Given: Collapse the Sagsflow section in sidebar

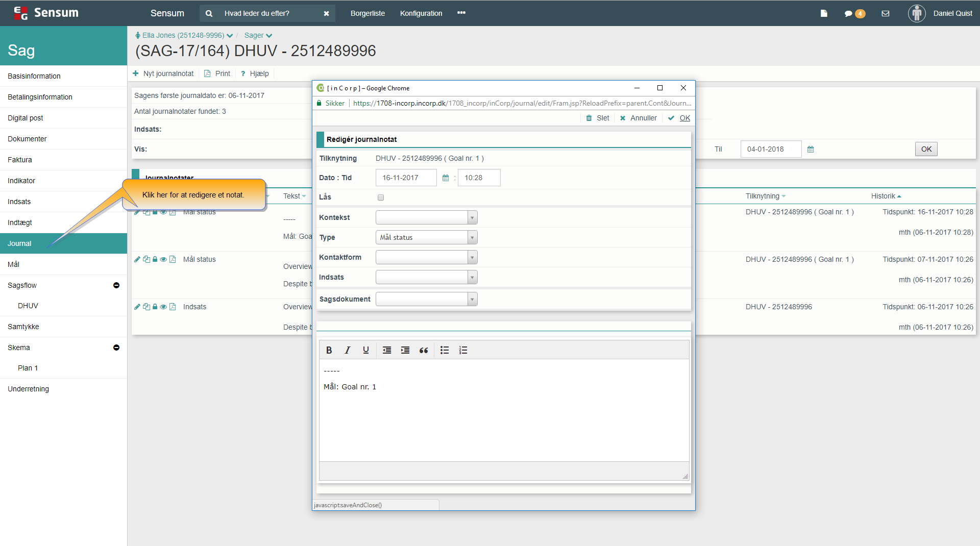Looking at the screenshot, I should point(116,285).
